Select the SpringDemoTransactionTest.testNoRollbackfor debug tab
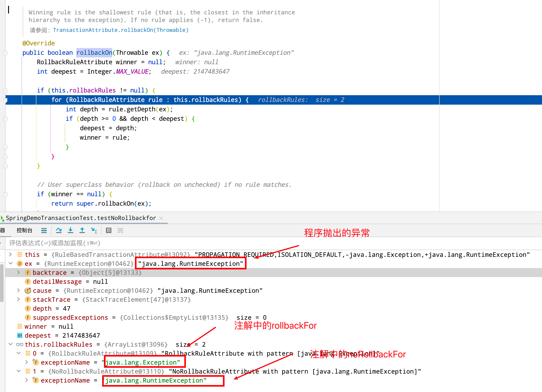Screen dimensions: 542x392 click(81, 218)
